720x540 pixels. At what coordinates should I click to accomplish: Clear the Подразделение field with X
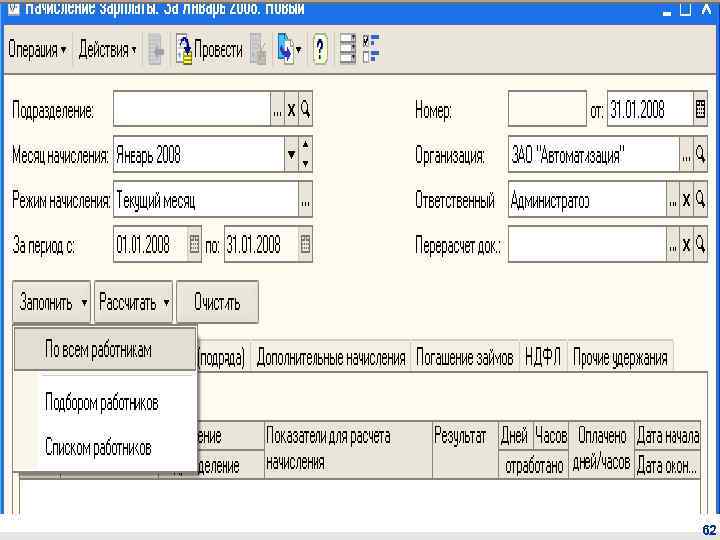click(292, 109)
